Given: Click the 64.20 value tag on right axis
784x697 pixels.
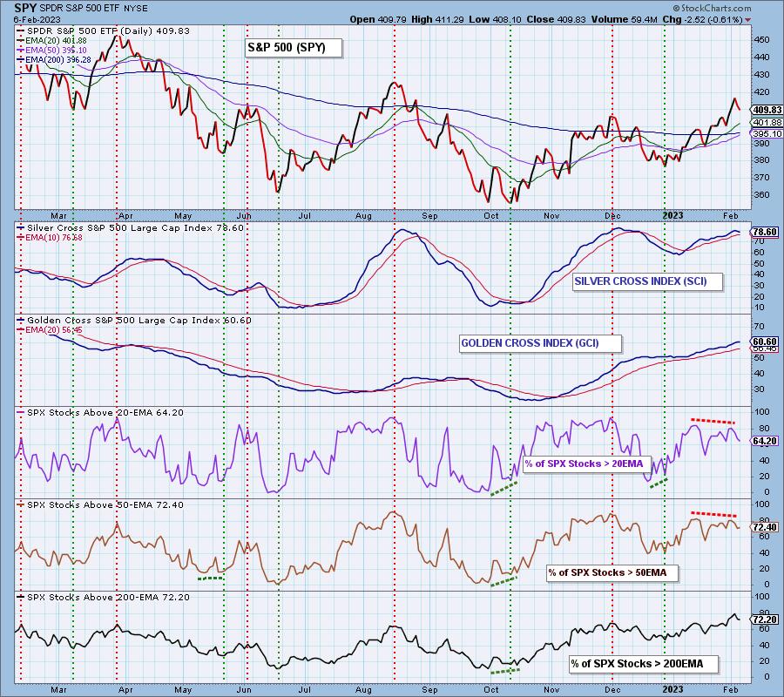Looking at the screenshot, I should [x=765, y=441].
